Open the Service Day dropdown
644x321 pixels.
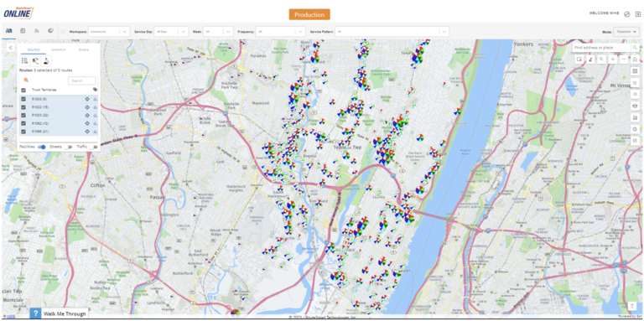pos(171,32)
